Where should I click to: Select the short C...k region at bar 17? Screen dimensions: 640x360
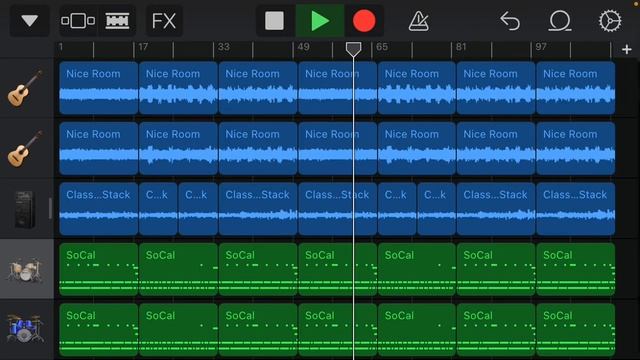(158, 209)
